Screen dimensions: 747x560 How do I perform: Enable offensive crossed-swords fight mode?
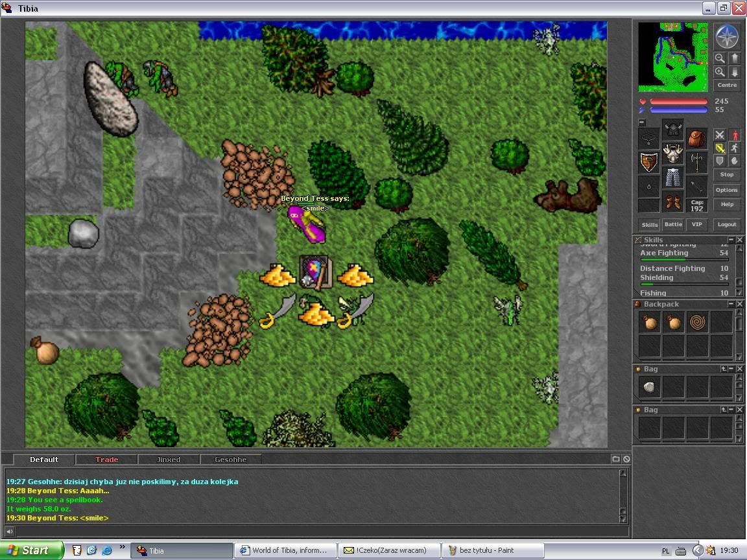click(x=719, y=135)
